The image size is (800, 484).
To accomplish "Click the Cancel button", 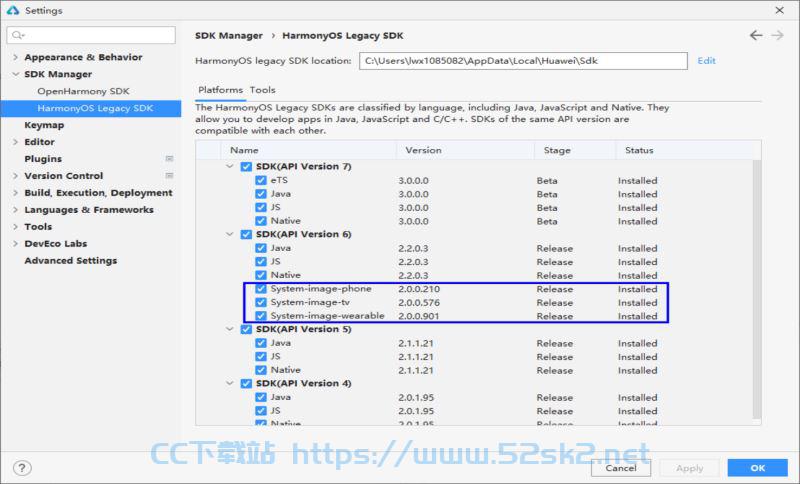I will tap(621, 468).
